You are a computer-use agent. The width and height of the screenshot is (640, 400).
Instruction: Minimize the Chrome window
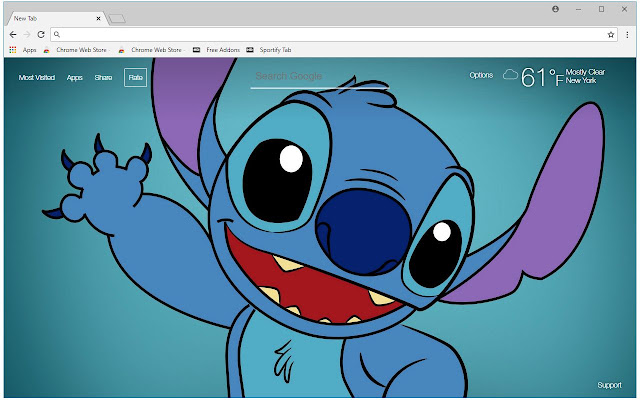click(x=578, y=9)
